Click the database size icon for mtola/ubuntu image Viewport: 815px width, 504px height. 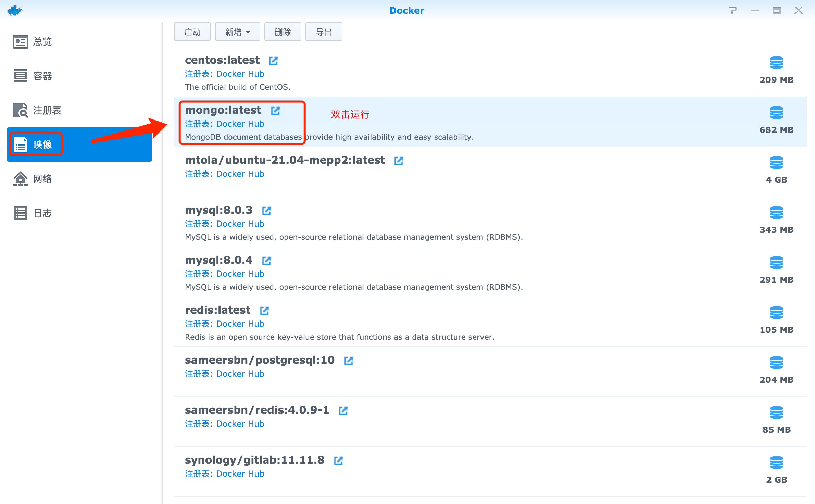pos(776,163)
